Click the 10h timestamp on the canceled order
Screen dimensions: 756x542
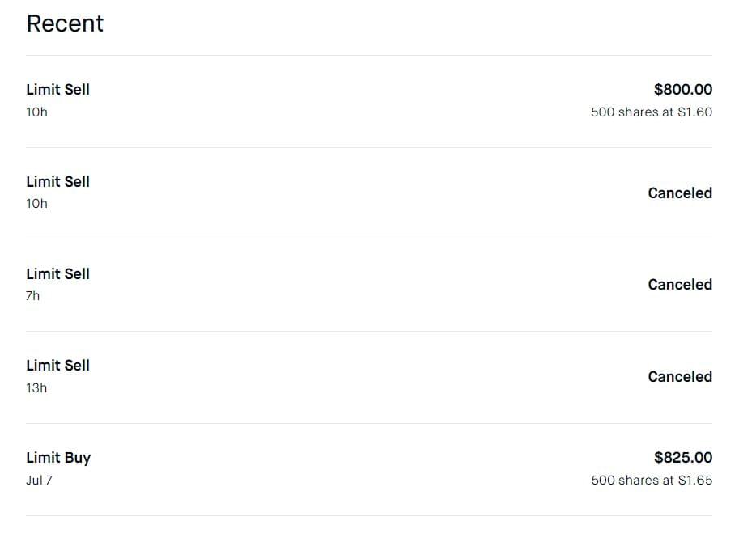37,204
